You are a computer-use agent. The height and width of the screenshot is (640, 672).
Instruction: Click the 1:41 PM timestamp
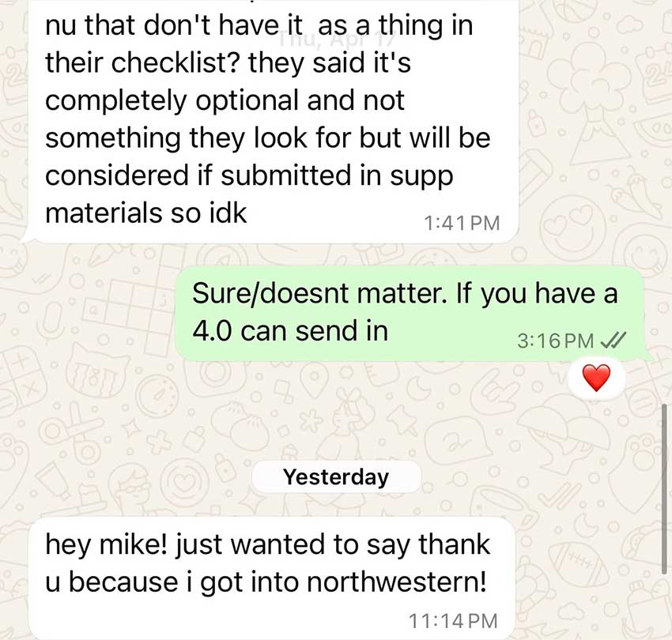pyautogui.click(x=462, y=223)
